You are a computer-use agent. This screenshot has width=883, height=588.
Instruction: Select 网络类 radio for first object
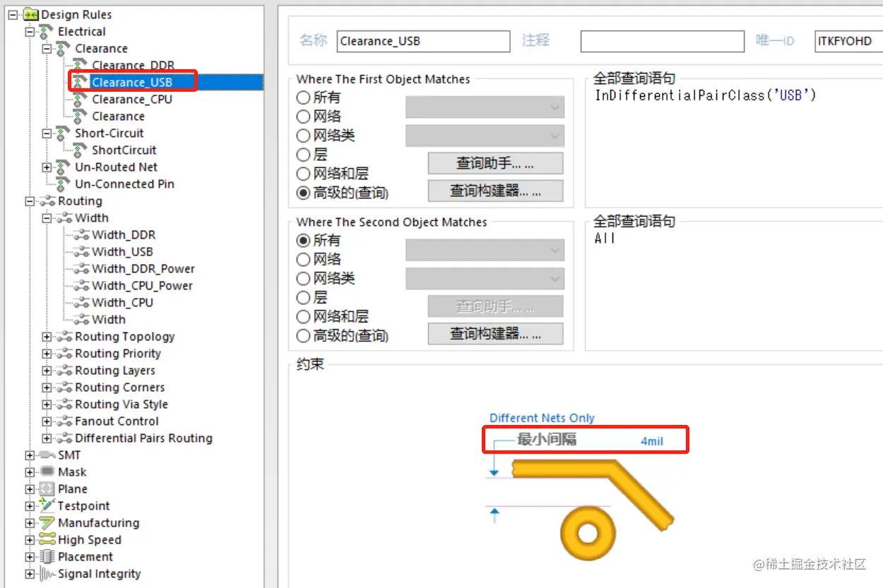(x=303, y=136)
